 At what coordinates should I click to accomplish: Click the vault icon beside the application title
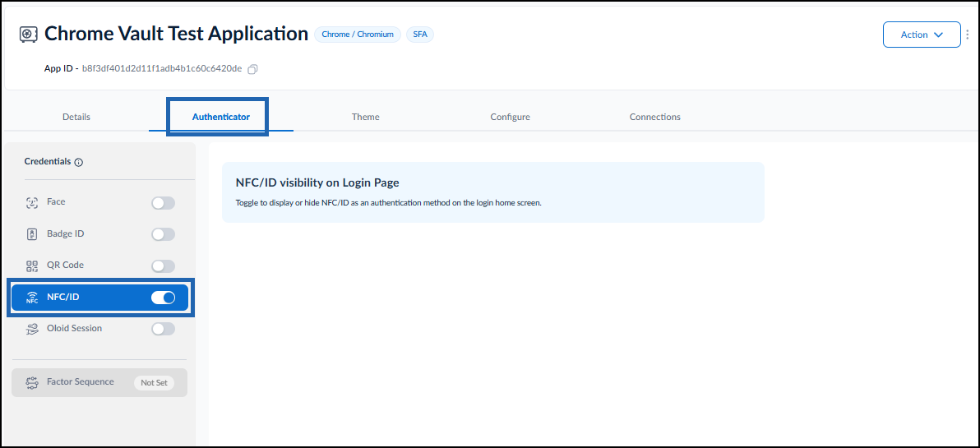pos(28,35)
